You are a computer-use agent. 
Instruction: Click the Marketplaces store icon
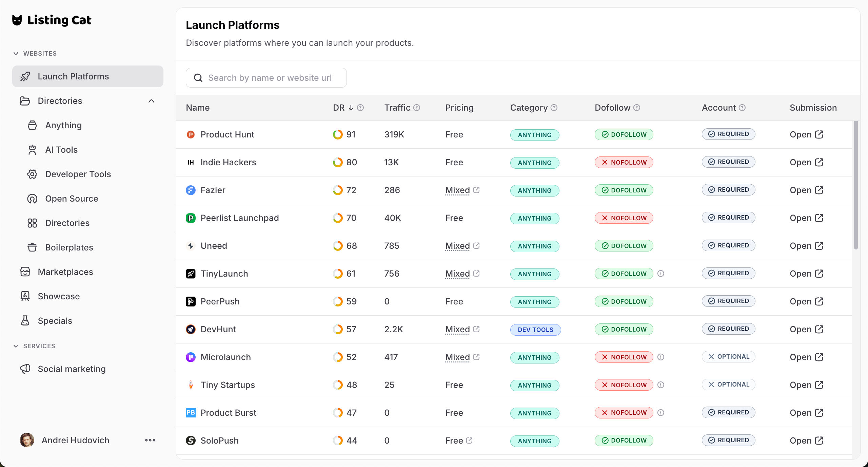[25, 272]
